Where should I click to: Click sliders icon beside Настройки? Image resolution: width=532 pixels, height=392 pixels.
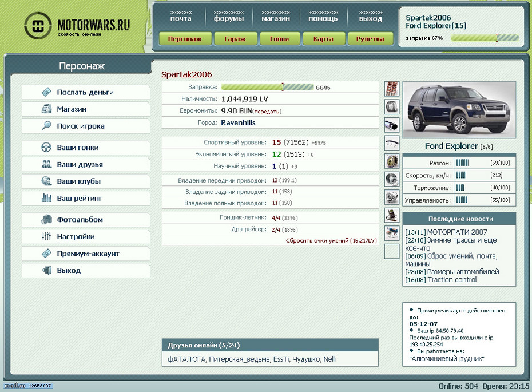pos(46,236)
